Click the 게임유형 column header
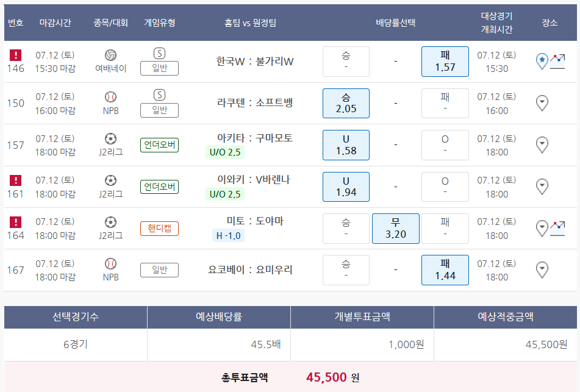The height and width of the screenshot is (392, 580). point(159,23)
